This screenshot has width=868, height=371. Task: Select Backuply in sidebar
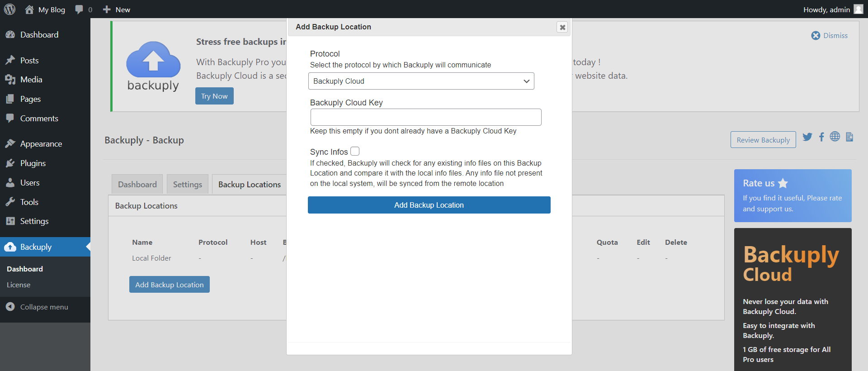point(45,247)
